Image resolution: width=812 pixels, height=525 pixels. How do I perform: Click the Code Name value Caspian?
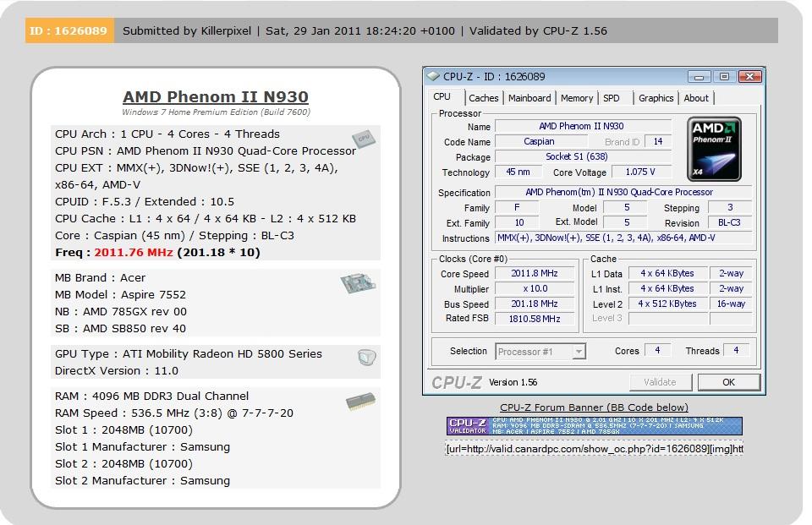541,141
